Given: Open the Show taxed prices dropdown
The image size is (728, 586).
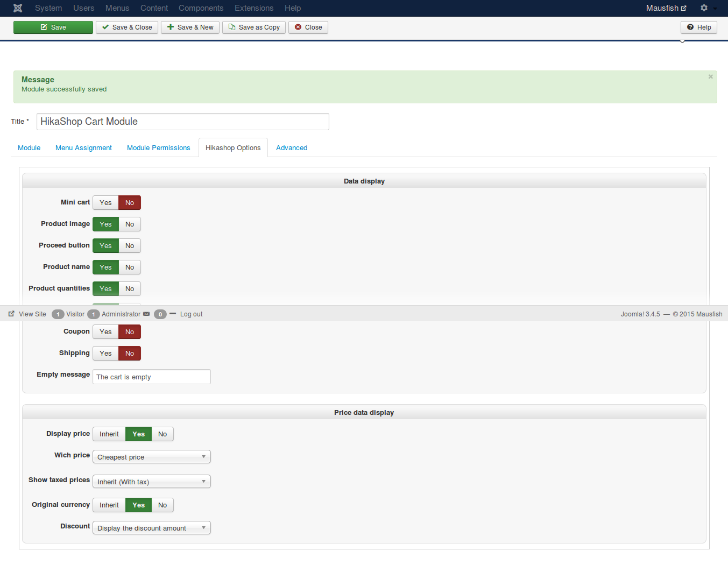Looking at the screenshot, I should (152, 482).
